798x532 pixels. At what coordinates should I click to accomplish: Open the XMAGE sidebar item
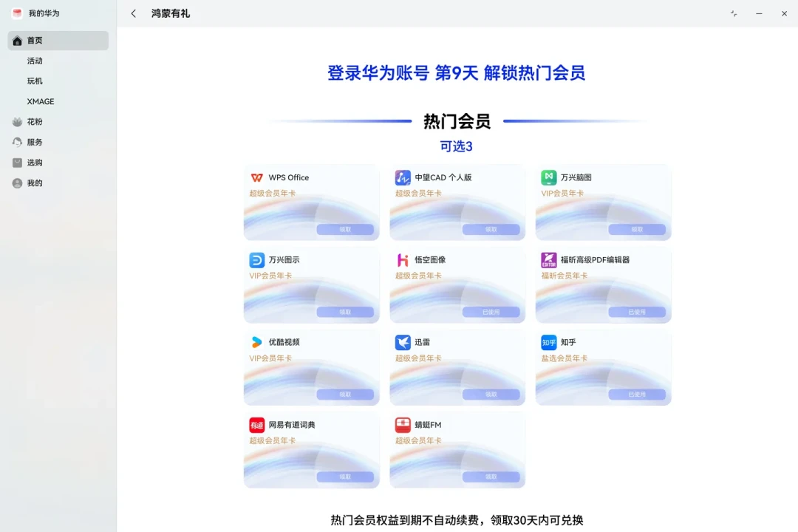(41, 102)
